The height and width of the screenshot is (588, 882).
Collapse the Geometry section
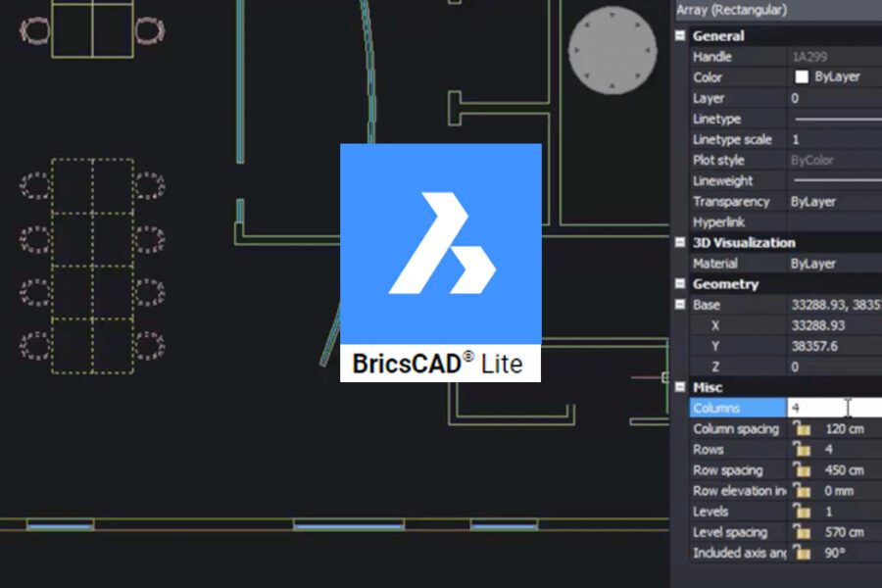[680, 284]
